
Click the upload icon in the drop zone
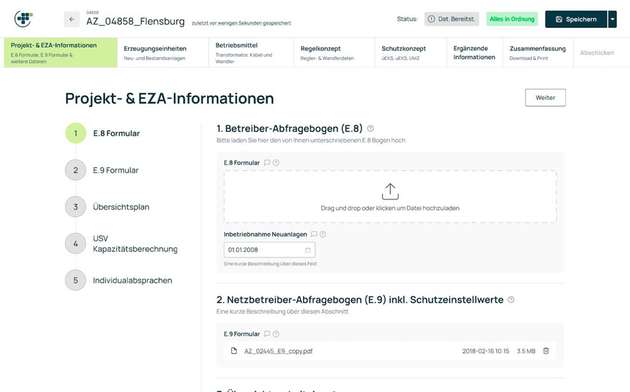click(x=390, y=192)
